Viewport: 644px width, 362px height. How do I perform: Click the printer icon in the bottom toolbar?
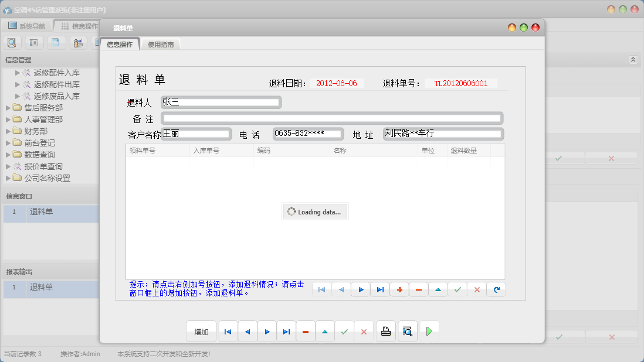click(385, 332)
